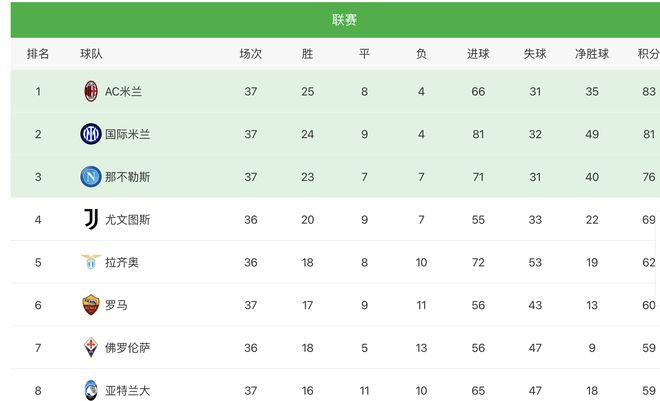
Task: Select the Napoli team badge
Action: click(91, 177)
